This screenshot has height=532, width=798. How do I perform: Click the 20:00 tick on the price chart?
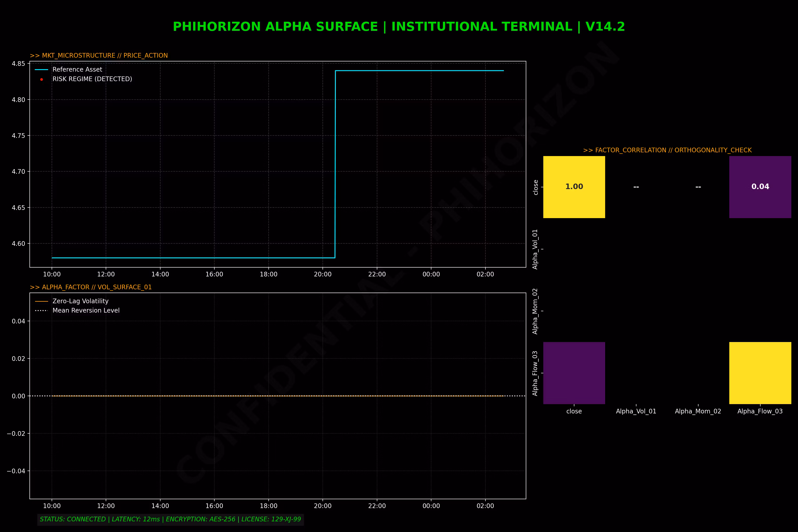click(x=322, y=274)
